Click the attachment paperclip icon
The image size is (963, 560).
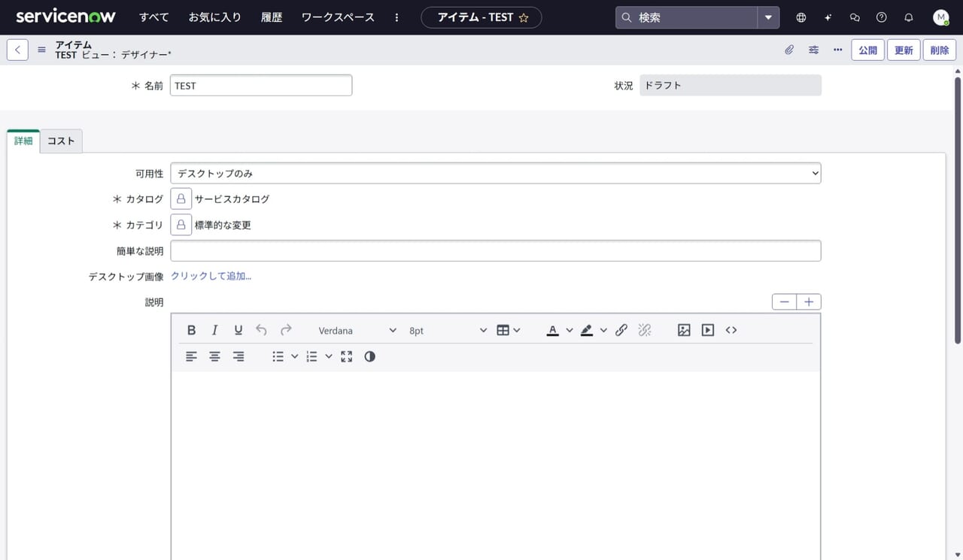pos(789,50)
